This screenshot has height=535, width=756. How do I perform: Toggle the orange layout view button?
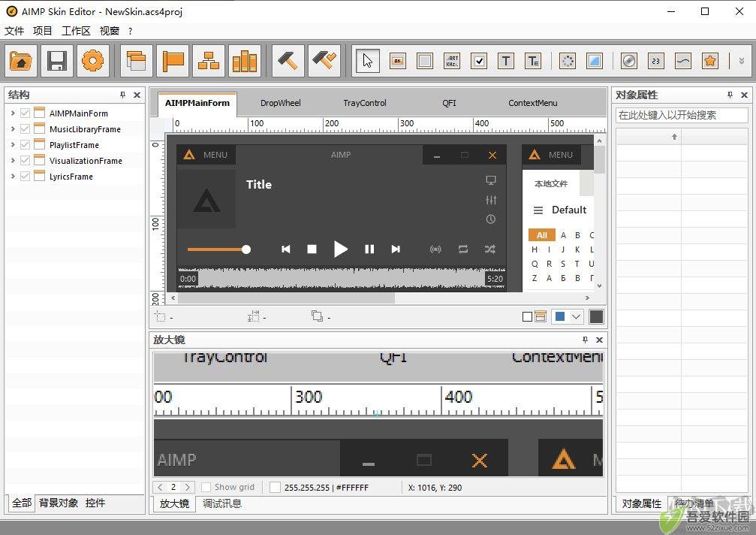(541, 316)
